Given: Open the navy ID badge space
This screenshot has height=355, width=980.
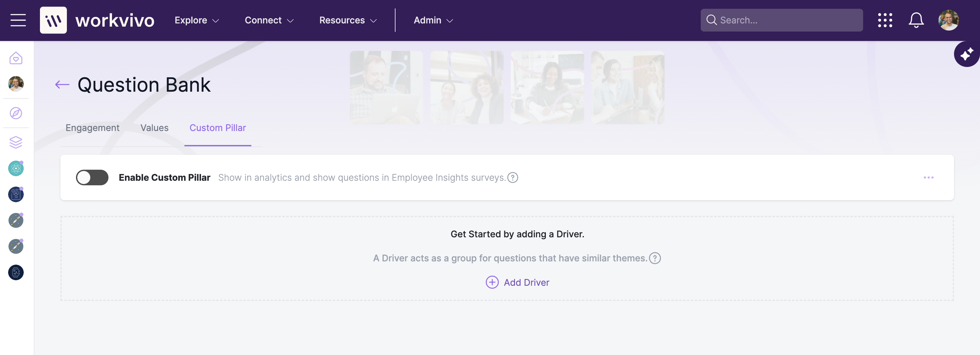Looking at the screenshot, I should pos(16,194).
